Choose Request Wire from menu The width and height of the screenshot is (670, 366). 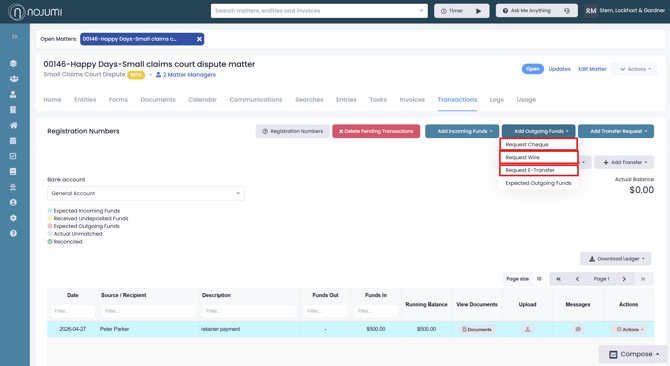538,157
